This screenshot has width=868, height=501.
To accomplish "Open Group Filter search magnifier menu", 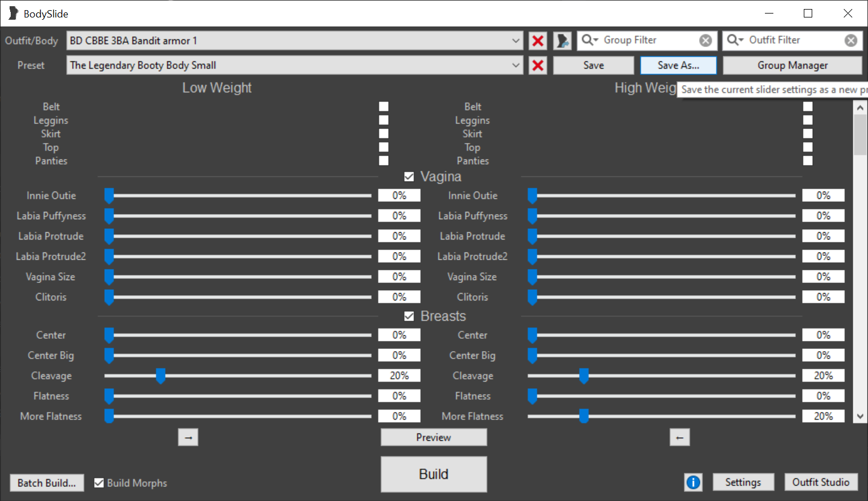I will click(x=590, y=40).
